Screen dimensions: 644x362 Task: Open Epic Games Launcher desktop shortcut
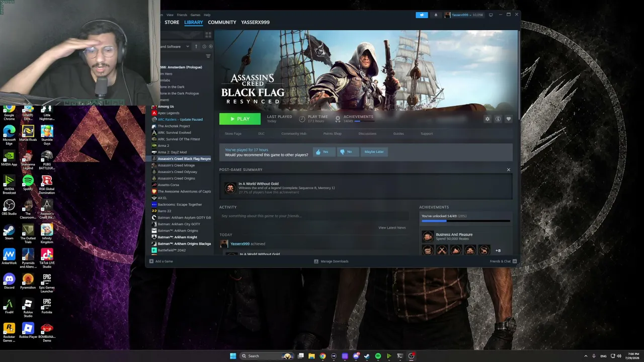47,282
